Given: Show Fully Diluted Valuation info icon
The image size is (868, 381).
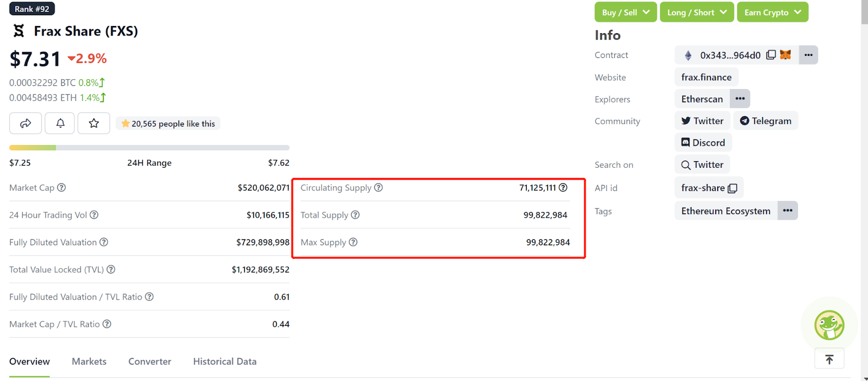Looking at the screenshot, I should (x=104, y=242).
